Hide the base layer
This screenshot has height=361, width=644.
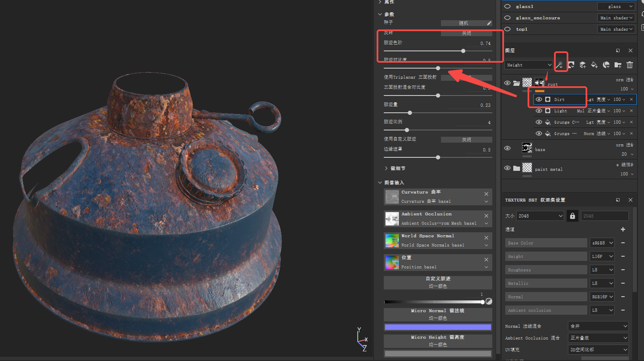pyautogui.click(x=507, y=148)
